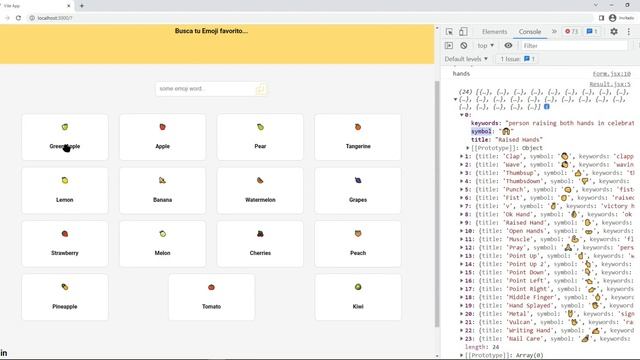Click the blue issues message badge
640x360 pixels.
[592, 31]
